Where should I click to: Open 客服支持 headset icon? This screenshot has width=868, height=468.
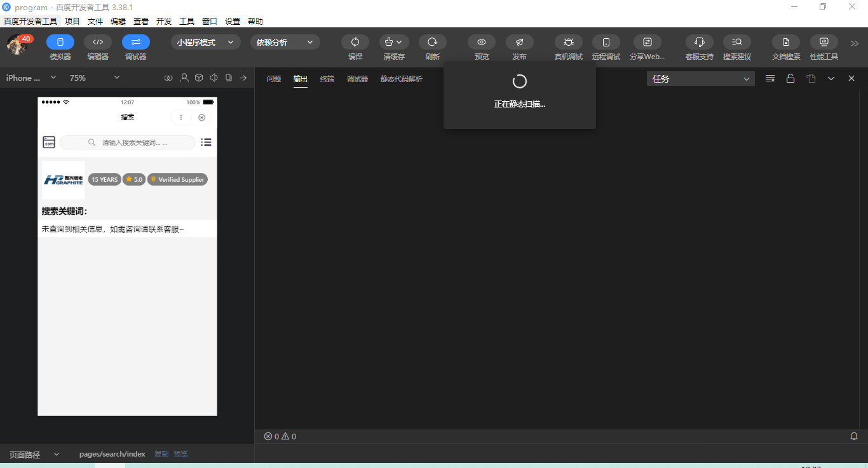tap(700, 42)
